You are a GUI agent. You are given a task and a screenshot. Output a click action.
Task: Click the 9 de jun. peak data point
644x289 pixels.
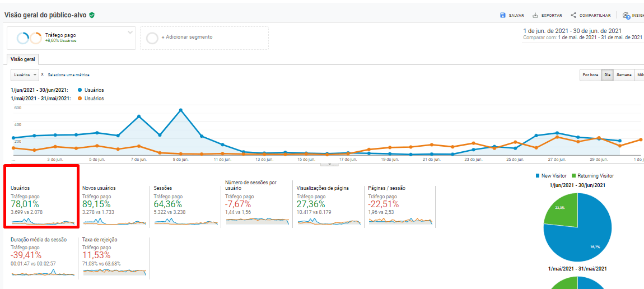(x=181, y=110)
